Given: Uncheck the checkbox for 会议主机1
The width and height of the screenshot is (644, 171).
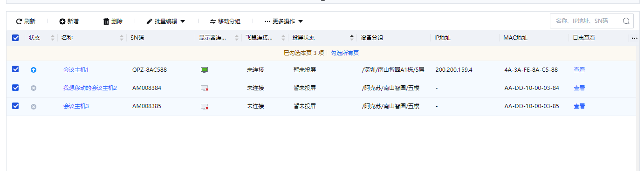Looking at the screenshot, I should coord(15,69).
